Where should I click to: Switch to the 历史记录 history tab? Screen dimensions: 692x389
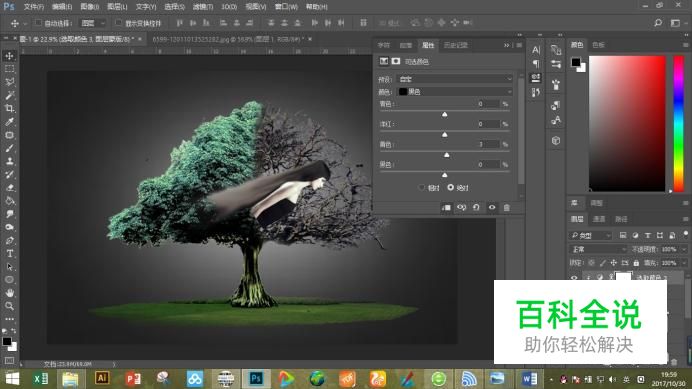tap(455, 45)
